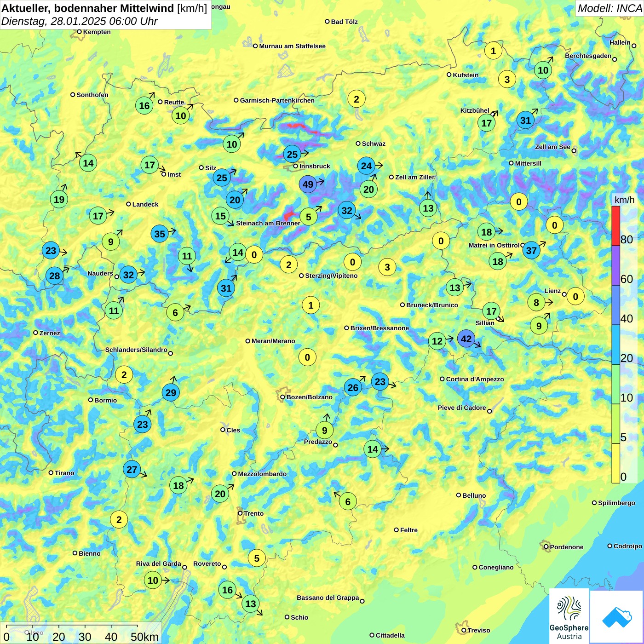Select the 35 km/h wind marker east of Landeck

coord(160,234)
